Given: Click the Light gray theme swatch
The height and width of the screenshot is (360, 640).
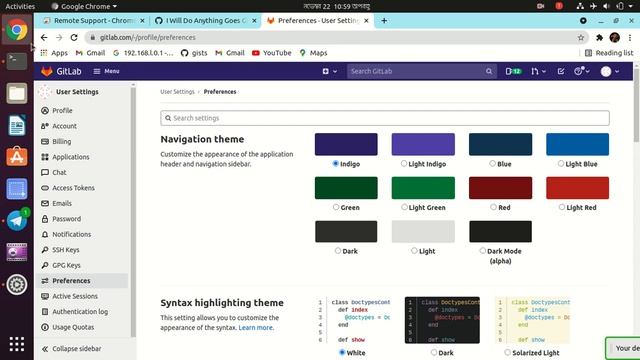Looking at the screenshot, I should (423, 231).
